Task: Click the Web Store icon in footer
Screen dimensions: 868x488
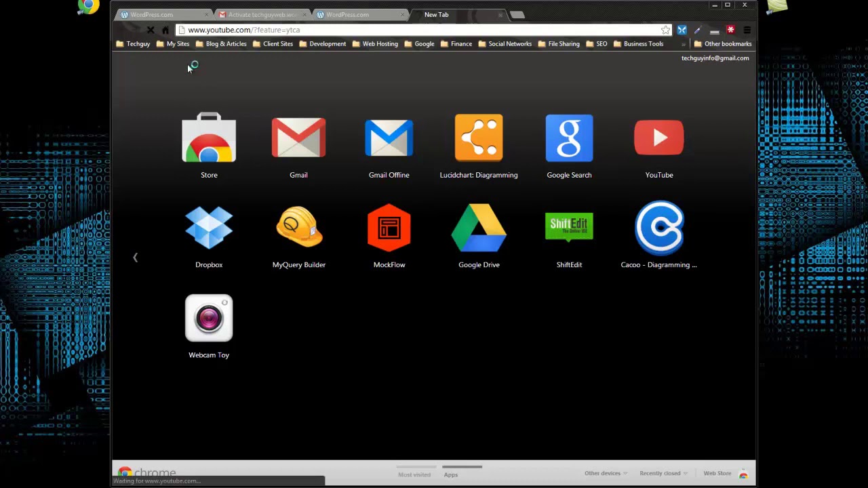Action: click(x=743, y=474)
